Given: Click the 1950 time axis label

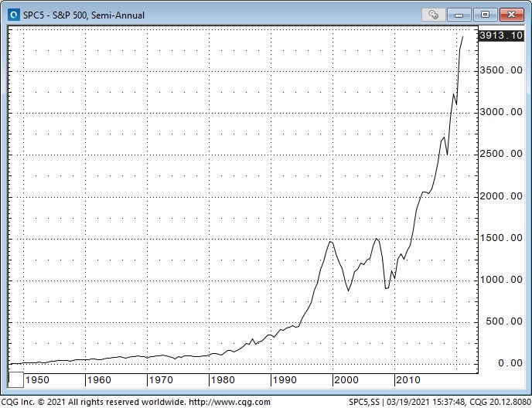Looking at the screenshot, I should pos(37,380).
